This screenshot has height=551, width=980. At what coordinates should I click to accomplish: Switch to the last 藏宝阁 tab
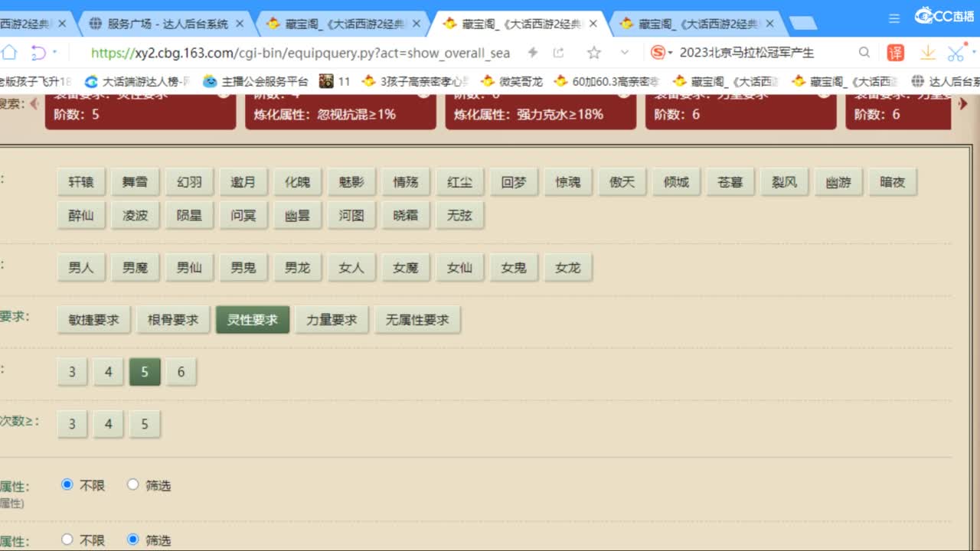pyautogui.click(x=697, y=24)
